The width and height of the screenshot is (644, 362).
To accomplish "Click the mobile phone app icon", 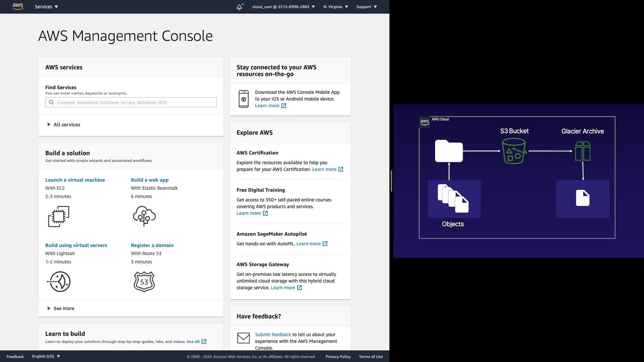I will pos(244,99).
